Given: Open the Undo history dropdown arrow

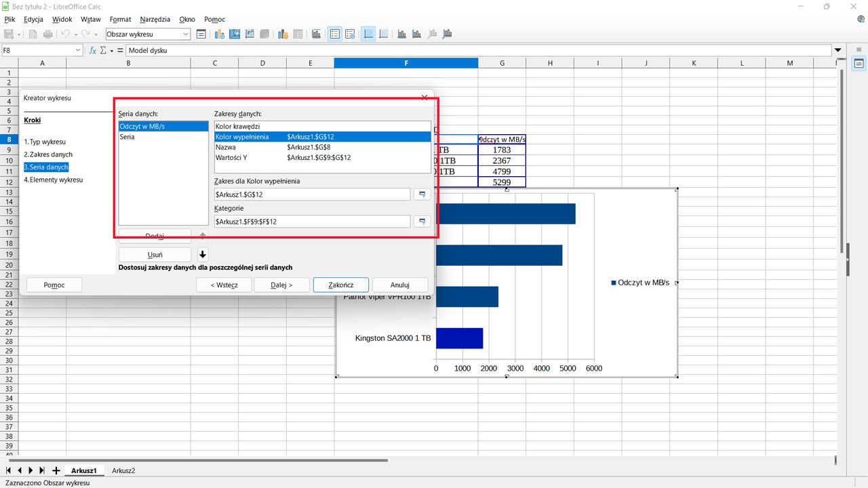Looking at the screenshot, I should coord(75,34).
